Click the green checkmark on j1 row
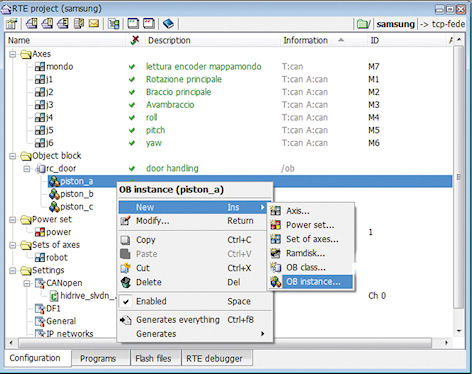472x374 pixels. pos(132,79)
